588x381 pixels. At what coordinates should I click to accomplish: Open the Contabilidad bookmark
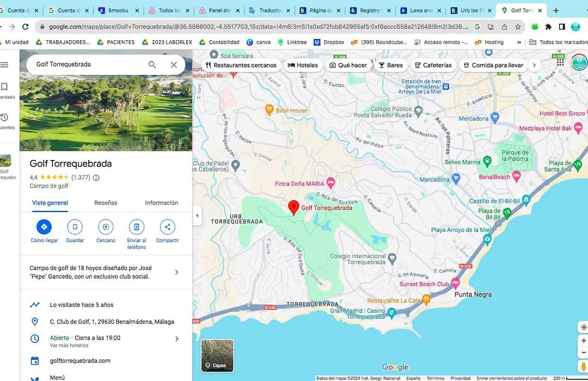click(219, 42)
